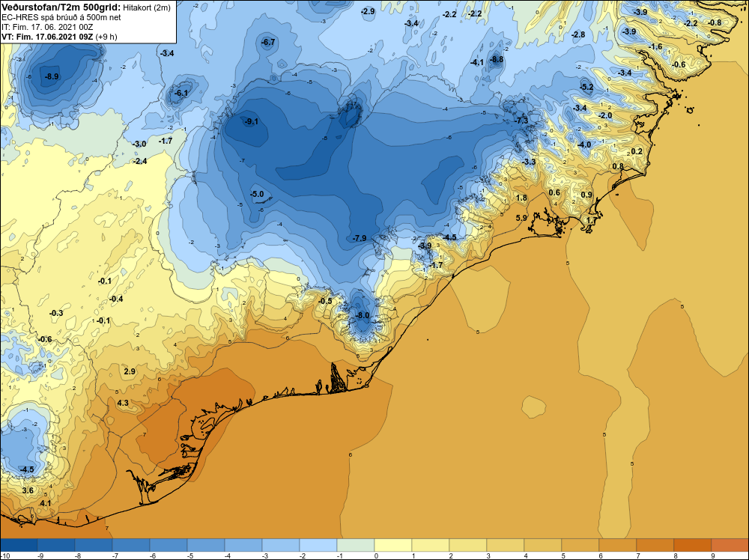Select the -4.0 temperature value
749x560 pixels.
[x=584, y=145]
